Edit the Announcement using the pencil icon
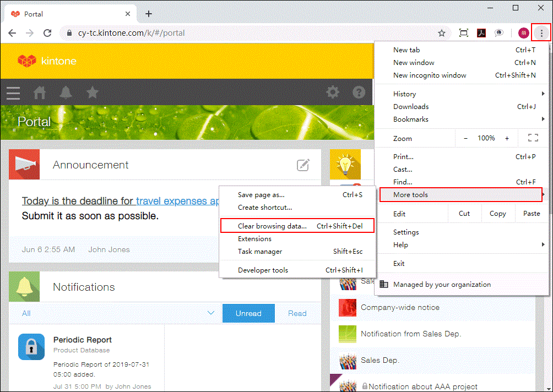This screenshot has width=553, height=392. point(302,165)
